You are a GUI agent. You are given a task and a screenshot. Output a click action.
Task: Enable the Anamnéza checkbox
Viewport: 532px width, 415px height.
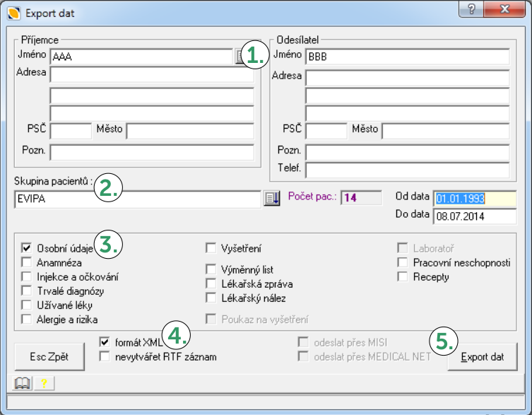[x=27, y=262]
